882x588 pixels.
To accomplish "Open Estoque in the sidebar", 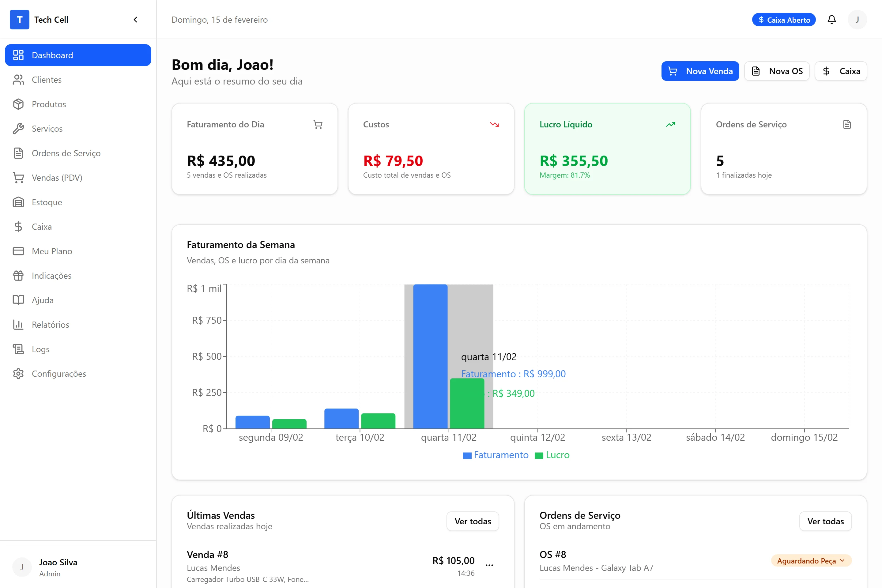I will coord(47,202).
